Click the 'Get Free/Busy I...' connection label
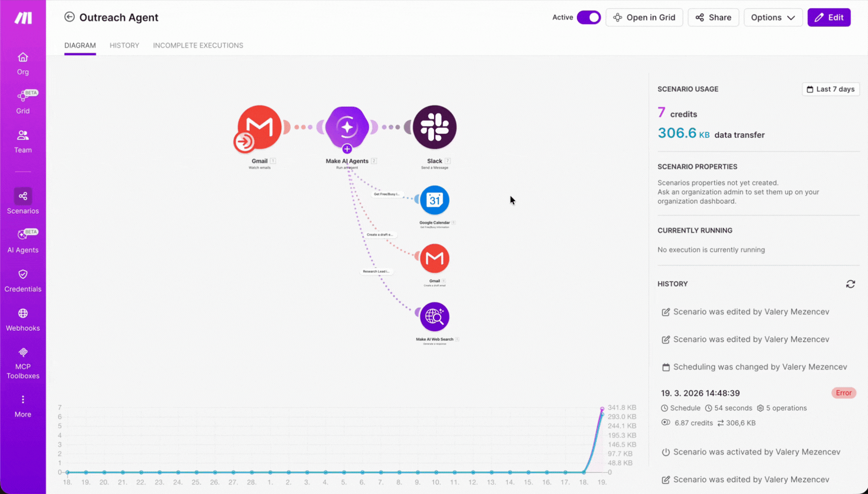The height and width of the screenshot is (494, 868). coord(386,194)
